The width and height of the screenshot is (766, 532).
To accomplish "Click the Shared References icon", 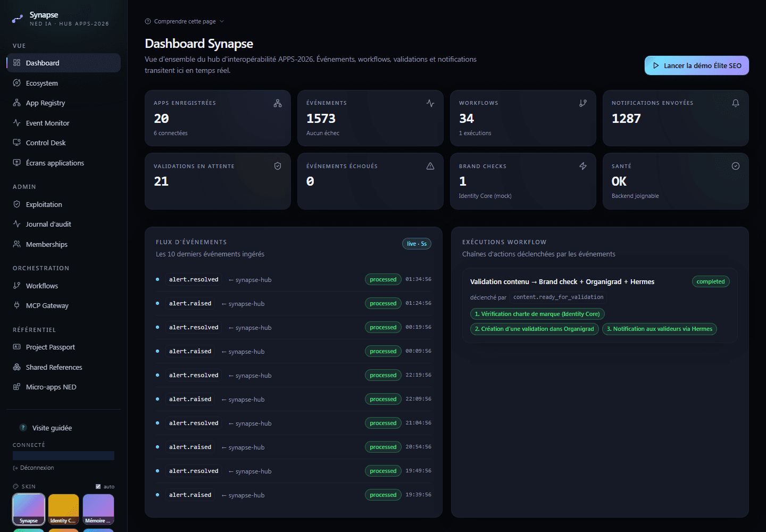I will pos(16,367).
